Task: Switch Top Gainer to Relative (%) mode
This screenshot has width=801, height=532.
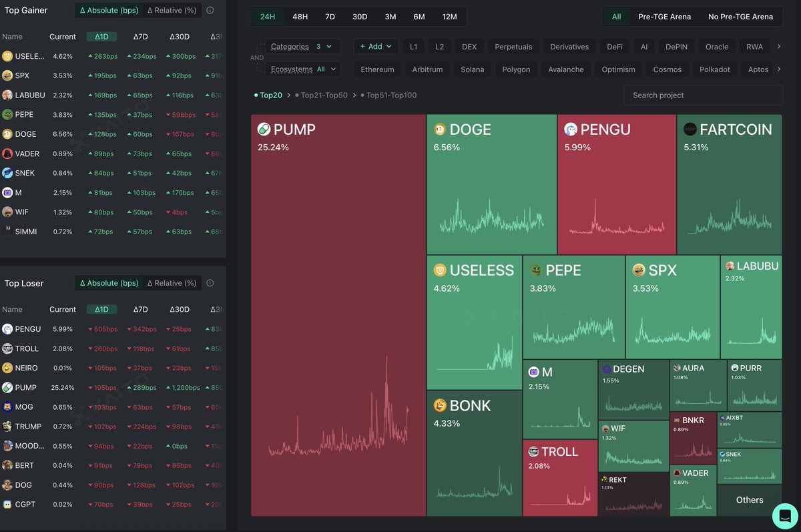Action: tap(172, 11)
